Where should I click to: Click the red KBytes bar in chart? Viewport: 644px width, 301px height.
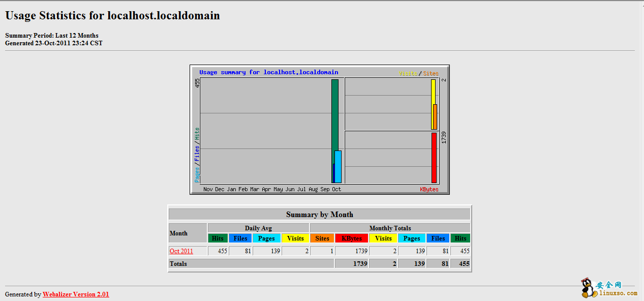(x=434, y=158)
